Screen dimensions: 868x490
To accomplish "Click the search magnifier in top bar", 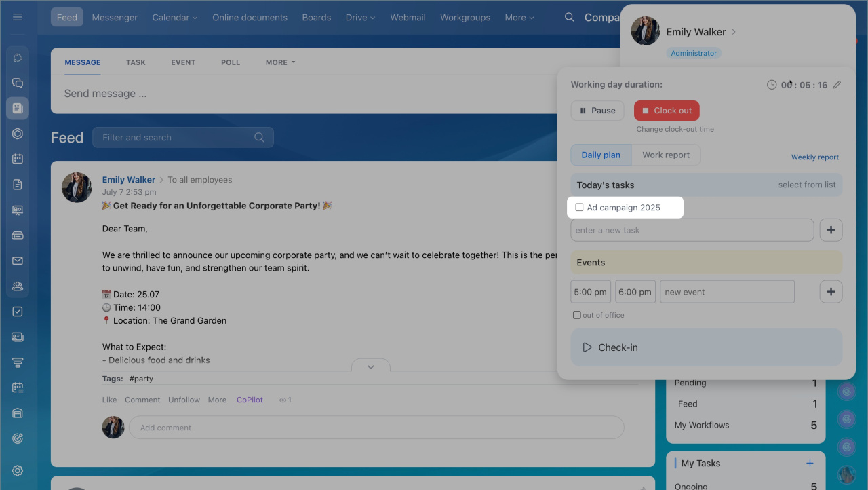I will coord(570,17).
